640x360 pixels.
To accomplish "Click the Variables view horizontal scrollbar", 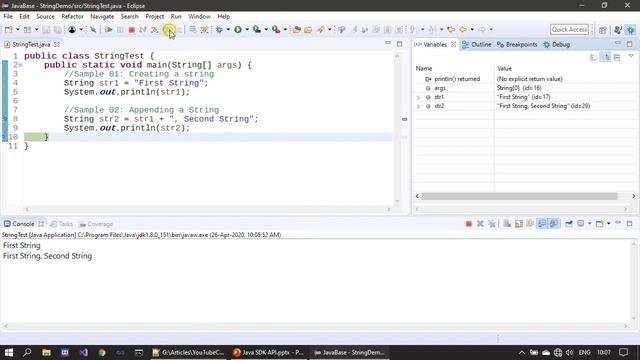I will 519,196.
